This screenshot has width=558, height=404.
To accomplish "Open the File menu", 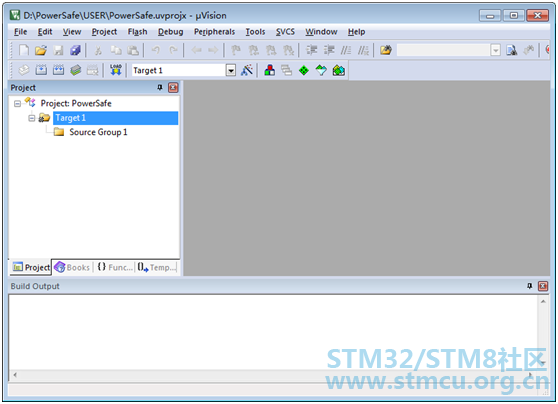I will pos(20,32).
